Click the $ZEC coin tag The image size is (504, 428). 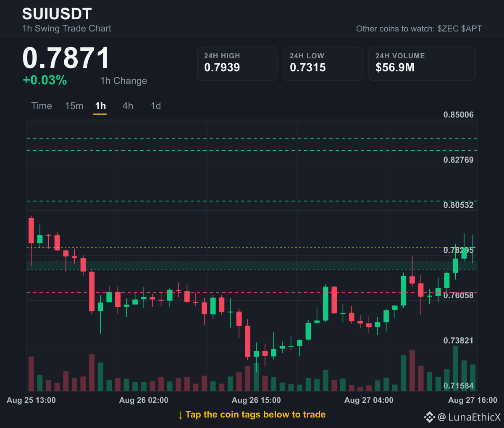tap(448, 29)
